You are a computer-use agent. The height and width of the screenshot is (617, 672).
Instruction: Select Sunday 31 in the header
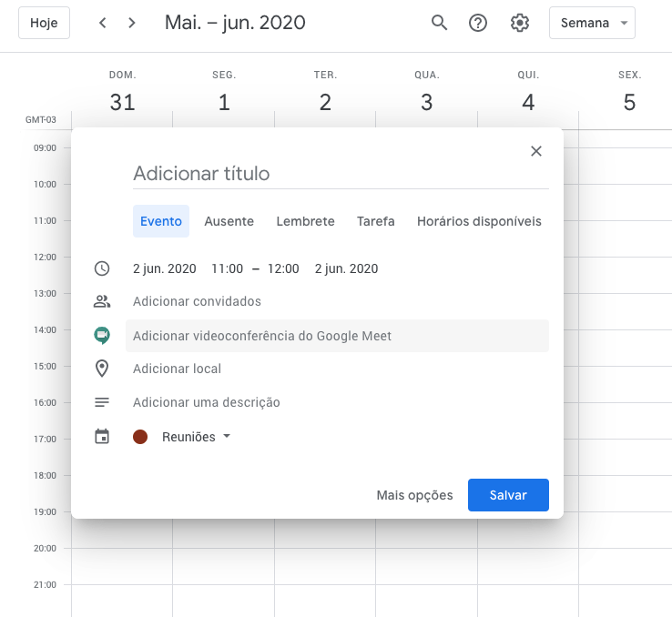[x=122, y=102]
